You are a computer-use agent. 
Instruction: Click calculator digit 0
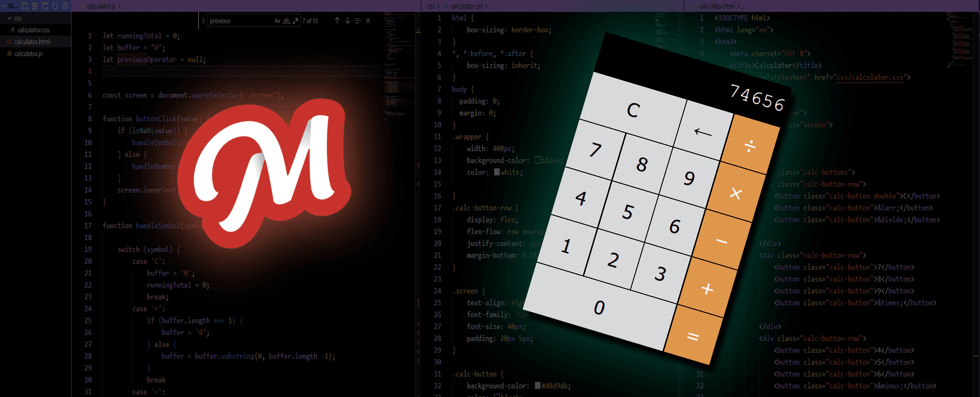599,307
